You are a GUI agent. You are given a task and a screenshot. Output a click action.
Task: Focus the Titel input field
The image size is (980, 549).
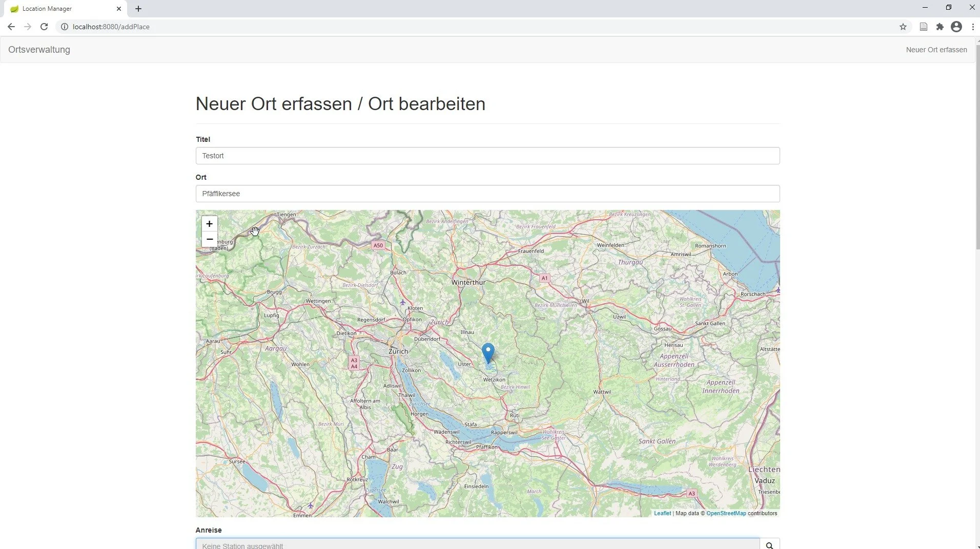click(x=488, y=156)
